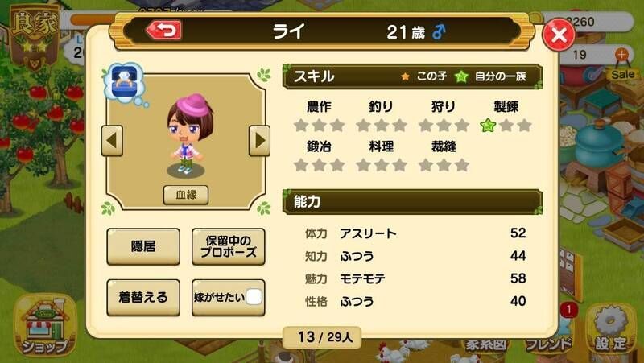Click the 隠居 retire button
The image size is (644, 363).
point(143,246)
